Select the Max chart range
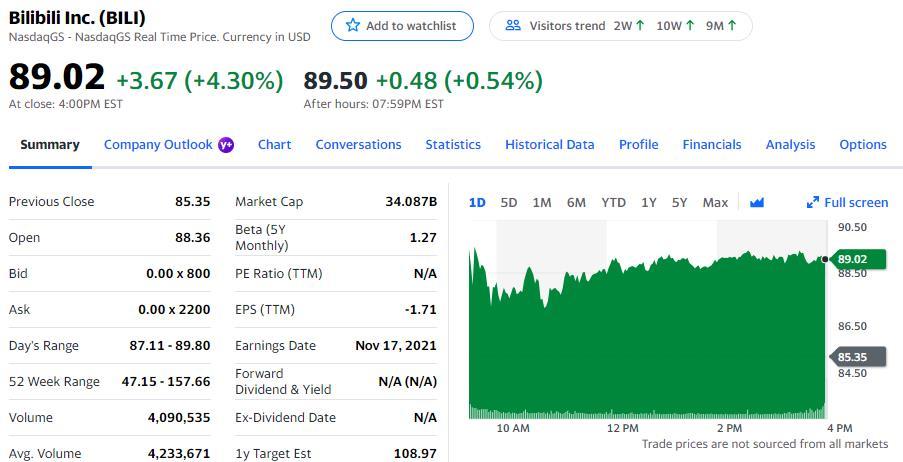903x462 pixels. (715, 203)
